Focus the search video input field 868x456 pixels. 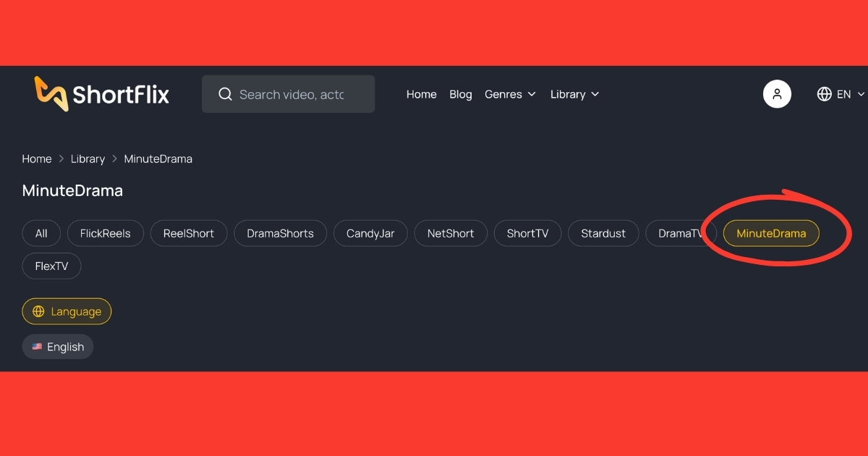coord(288,94)
